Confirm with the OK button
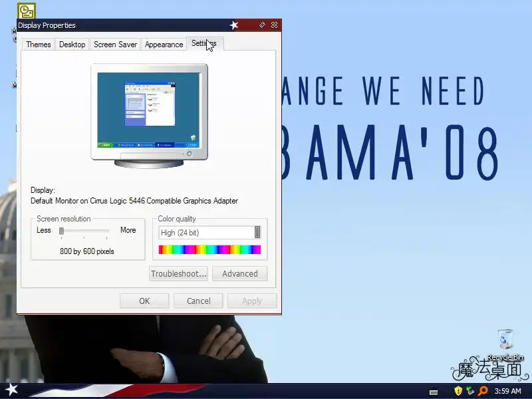 144,301
